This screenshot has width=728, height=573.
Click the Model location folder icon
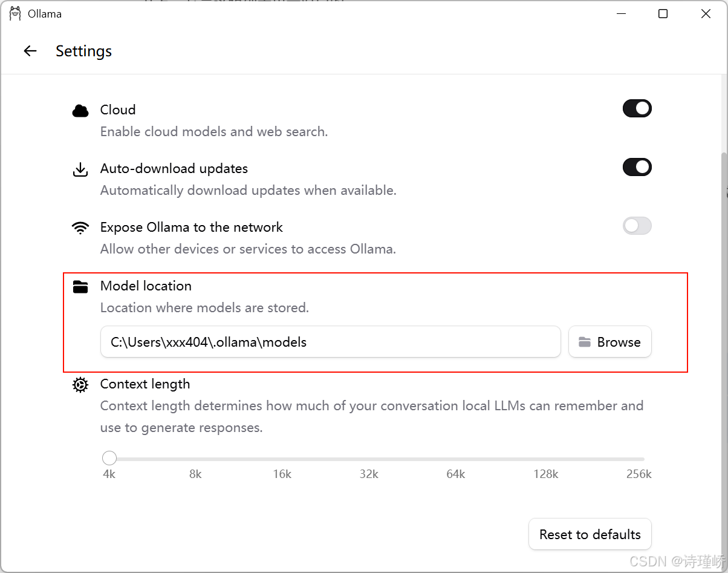[x=80, y=286]
